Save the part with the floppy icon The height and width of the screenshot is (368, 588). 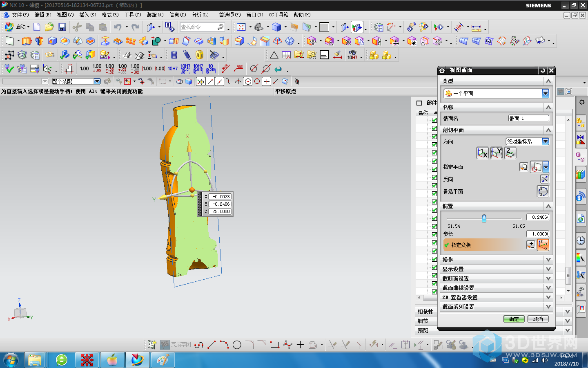(x=62, y=27)
